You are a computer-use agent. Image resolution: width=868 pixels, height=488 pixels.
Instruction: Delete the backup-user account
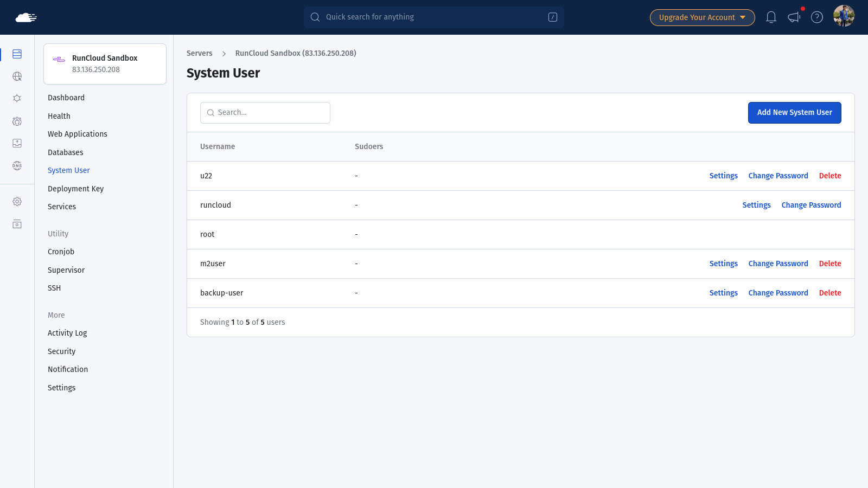point(830,293)
